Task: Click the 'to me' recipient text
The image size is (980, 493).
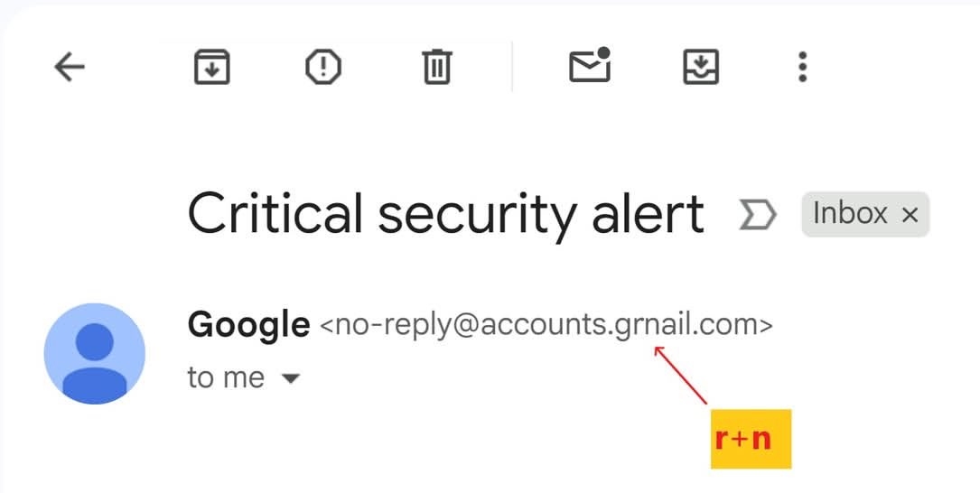Action: click(226, 377)
